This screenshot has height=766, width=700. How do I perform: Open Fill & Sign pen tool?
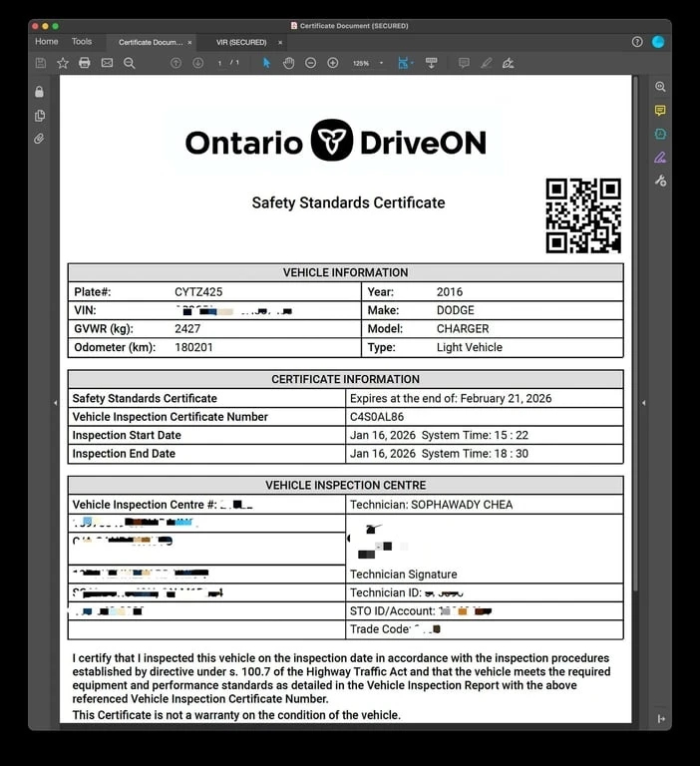[660, 158]
